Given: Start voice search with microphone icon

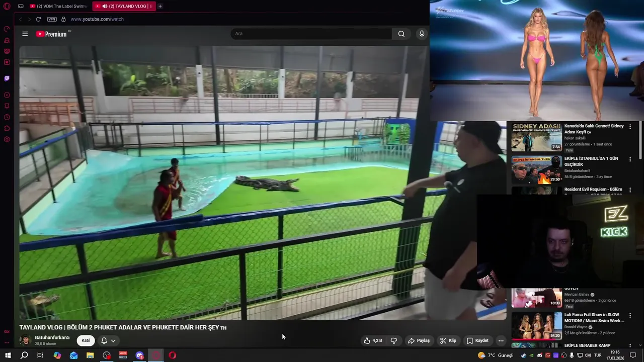Looking at the screenshot, I should click(x=422, y=34).
